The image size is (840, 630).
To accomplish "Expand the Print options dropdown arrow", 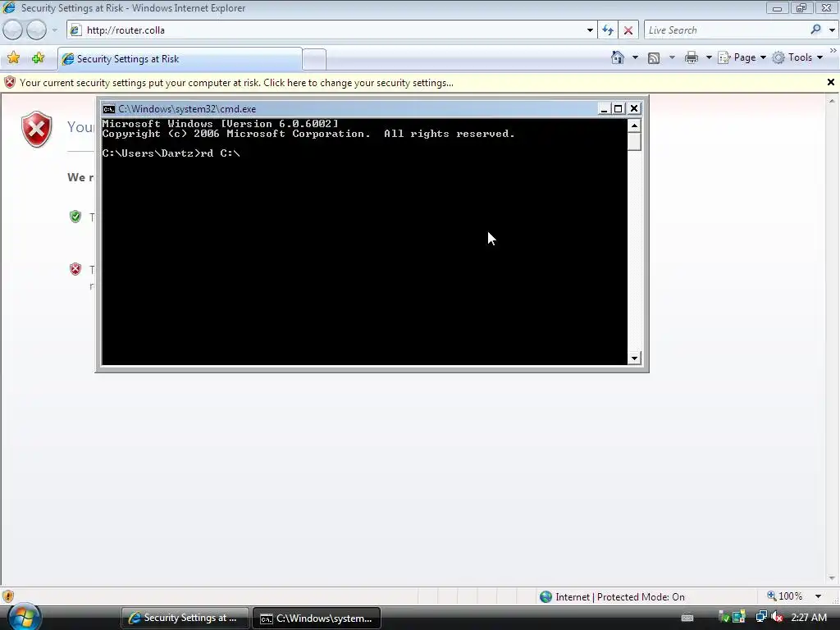I will (x=709, y=57).
